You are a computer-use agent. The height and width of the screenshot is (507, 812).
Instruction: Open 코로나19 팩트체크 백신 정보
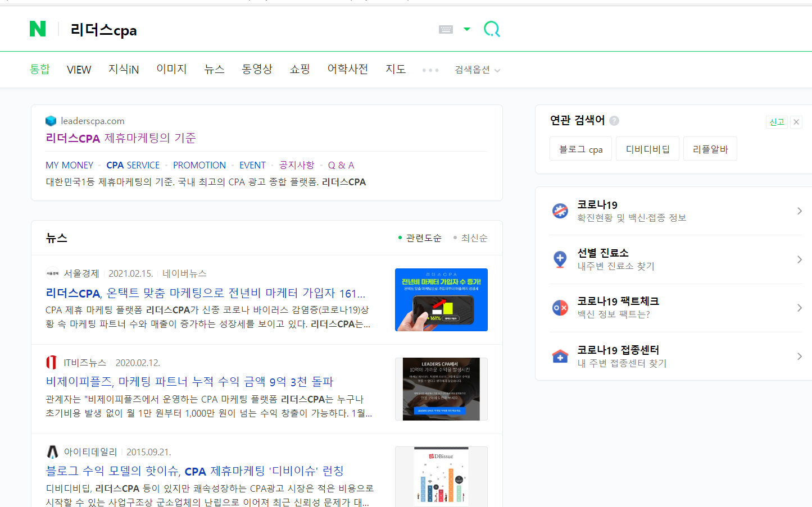[618, 308]
